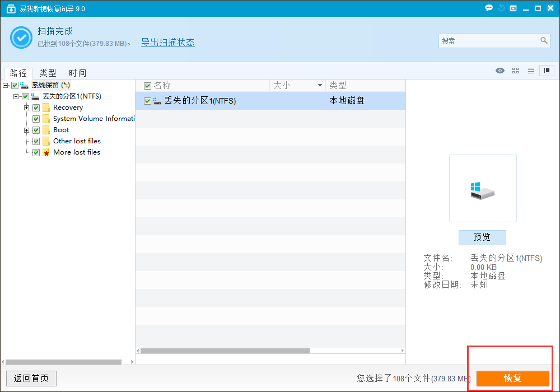Click the orange 恢复 button
560x392 pixels.
512,378
